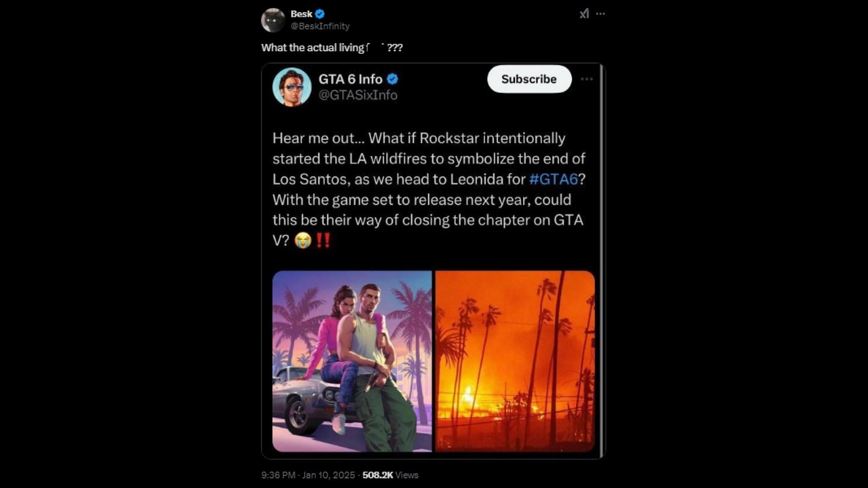Image resolution: width=868 pixels, height=488 pixels.
Task: Follow the #GTA6 hashtag link
Action: click(x=553, y=179)
